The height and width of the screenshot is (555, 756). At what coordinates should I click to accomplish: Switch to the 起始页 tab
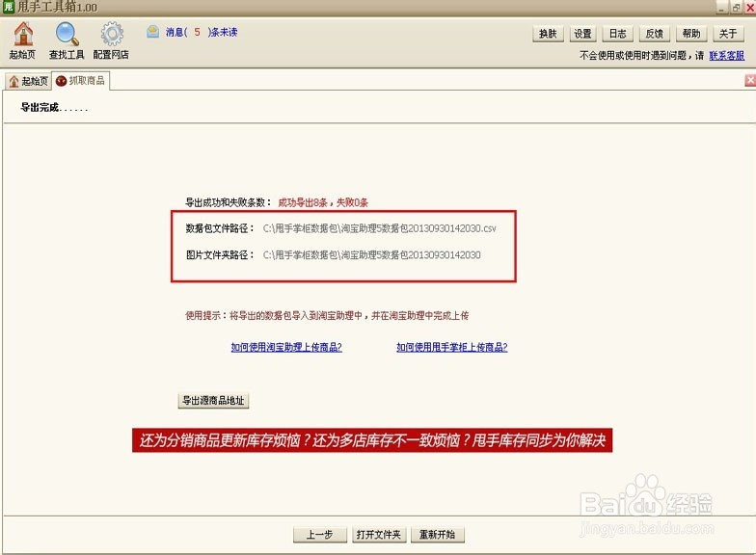pos(29,81)
